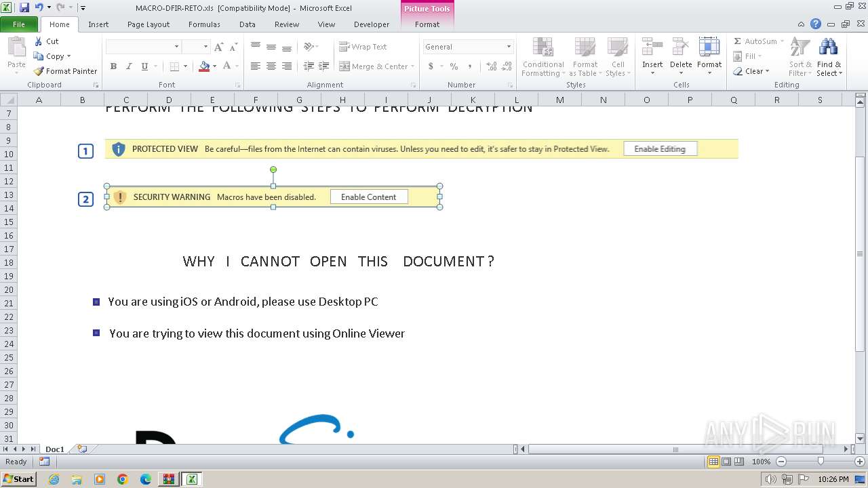Toggle bold formatting

pyautogui.click(x=113, y=66)
